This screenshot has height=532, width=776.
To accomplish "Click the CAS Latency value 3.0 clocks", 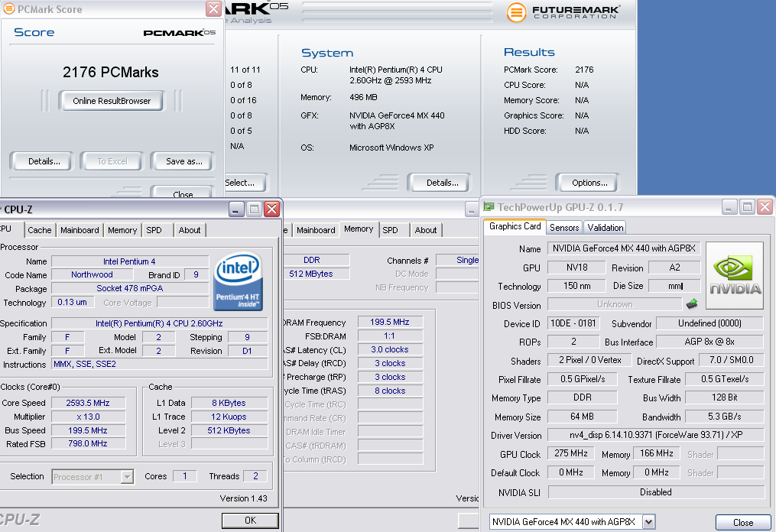I will pyautogui.click(x=390, y=349).
